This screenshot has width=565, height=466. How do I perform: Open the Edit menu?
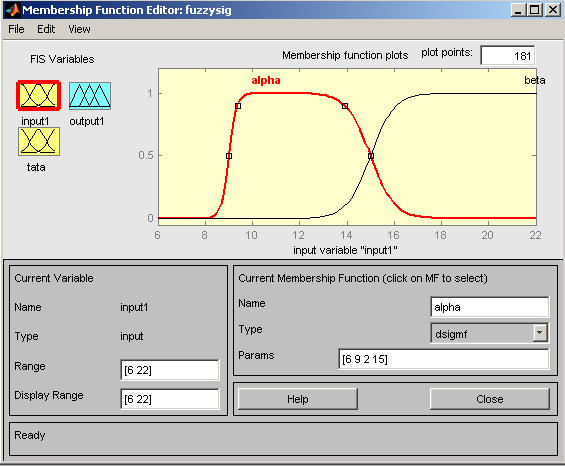click(46, 29)
